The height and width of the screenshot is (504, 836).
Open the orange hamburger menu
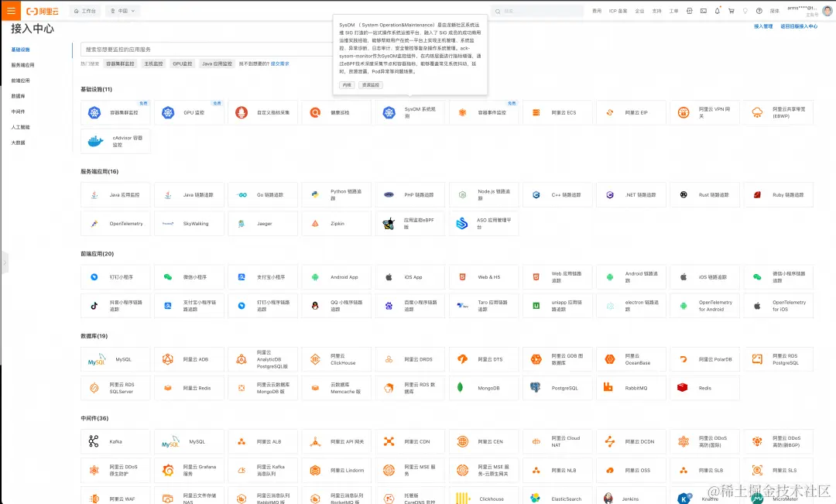11,11
